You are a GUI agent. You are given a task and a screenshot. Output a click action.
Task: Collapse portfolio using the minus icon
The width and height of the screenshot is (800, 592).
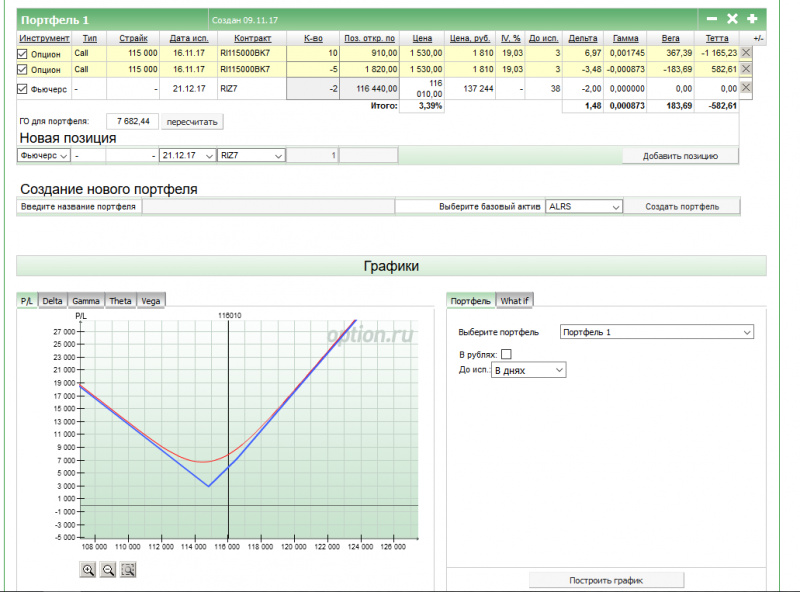[x=712, y=19]
